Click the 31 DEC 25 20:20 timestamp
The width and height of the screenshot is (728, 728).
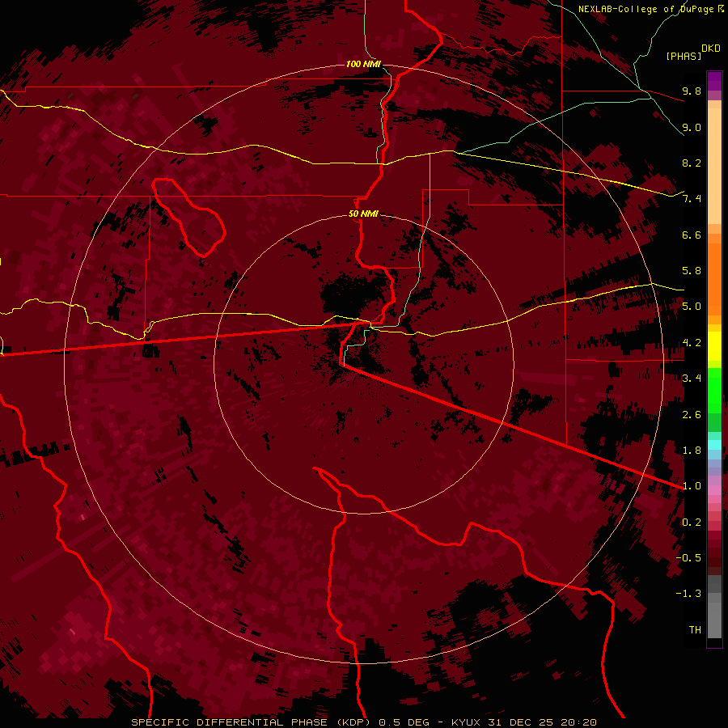tap(542, 722)
